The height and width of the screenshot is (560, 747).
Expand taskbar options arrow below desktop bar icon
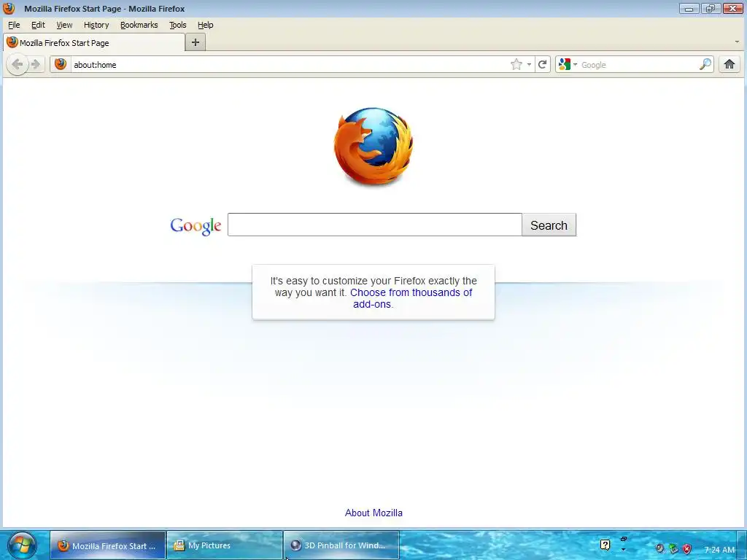tap(623, 550)
